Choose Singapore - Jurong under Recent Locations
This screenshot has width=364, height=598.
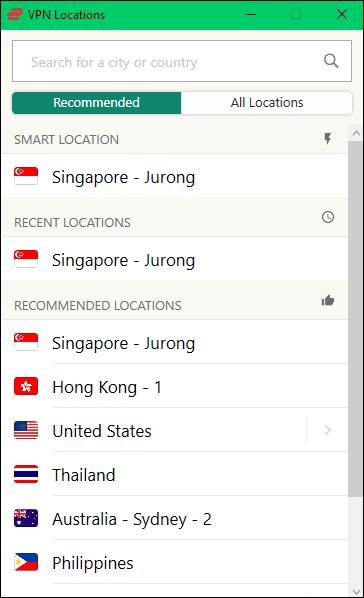point(175,259)
